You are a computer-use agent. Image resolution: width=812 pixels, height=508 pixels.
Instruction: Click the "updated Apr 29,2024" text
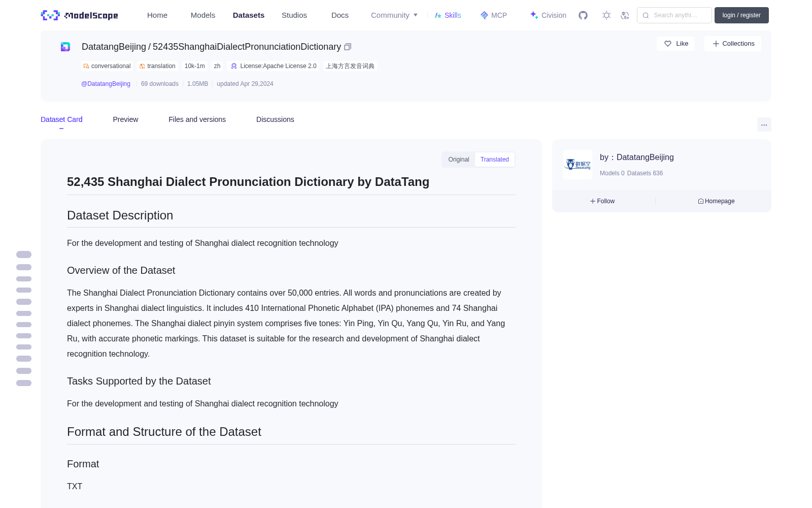tap(245, 84)
